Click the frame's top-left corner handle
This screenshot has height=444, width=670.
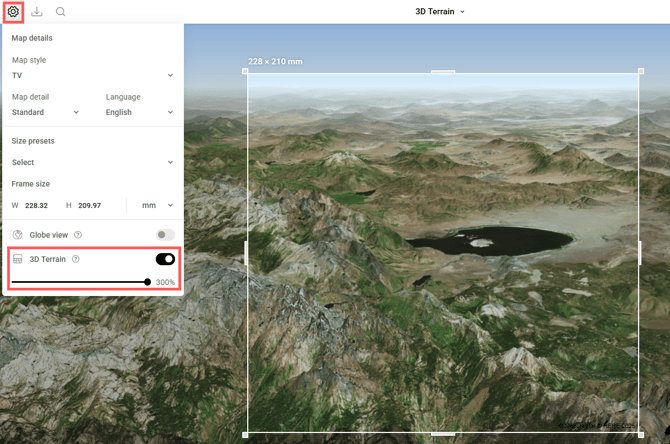[245, 71]
